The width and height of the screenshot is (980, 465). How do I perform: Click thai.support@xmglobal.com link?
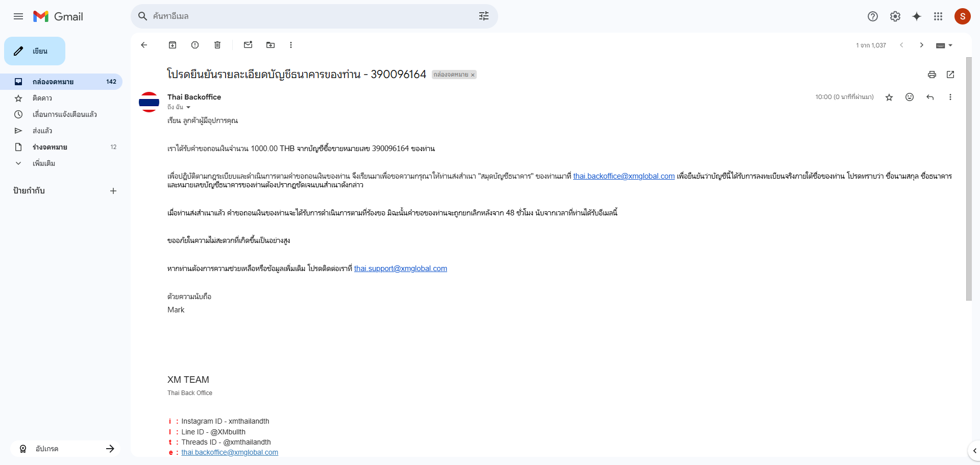coord(401,268)
